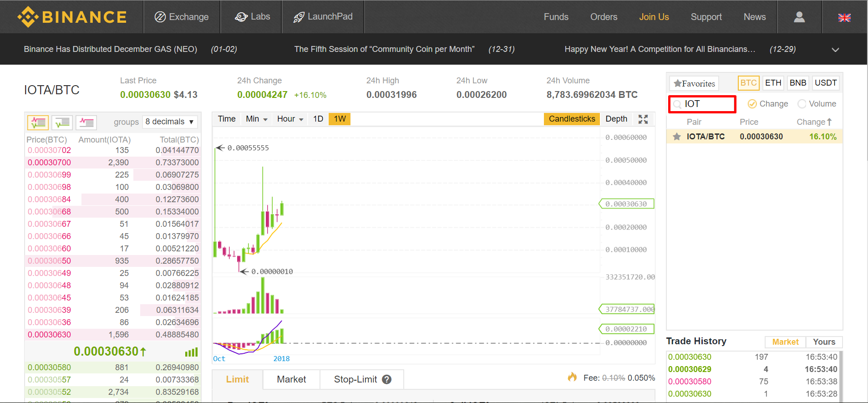Viewport: 868px width, 403px height.
Task: Expand the announcements chevron
Action: coord(835,50)
